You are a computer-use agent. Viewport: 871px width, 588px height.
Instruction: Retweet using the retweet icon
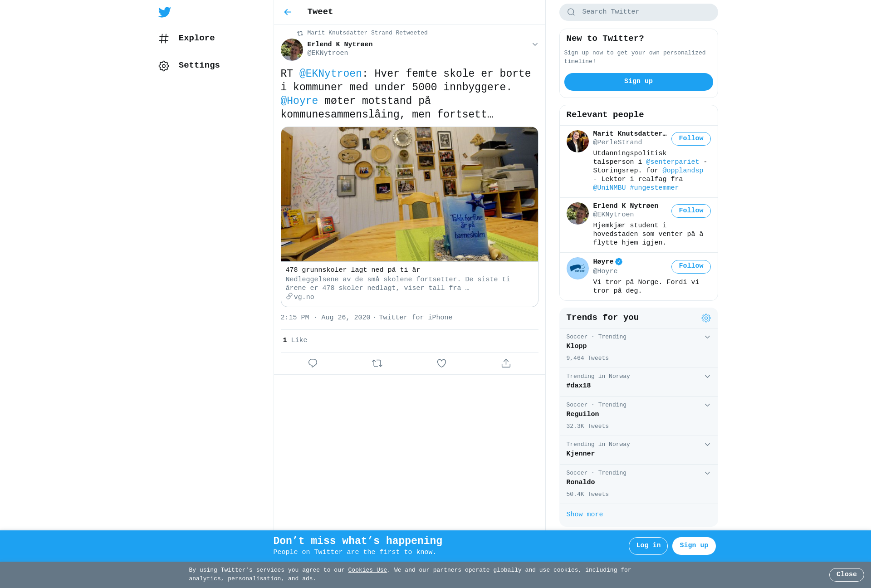click(377, 363)
